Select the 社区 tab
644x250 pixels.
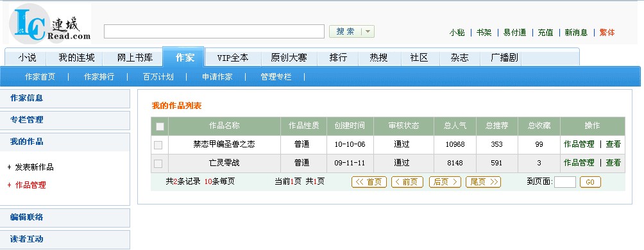pyautogui.click(x=419, y=58)
